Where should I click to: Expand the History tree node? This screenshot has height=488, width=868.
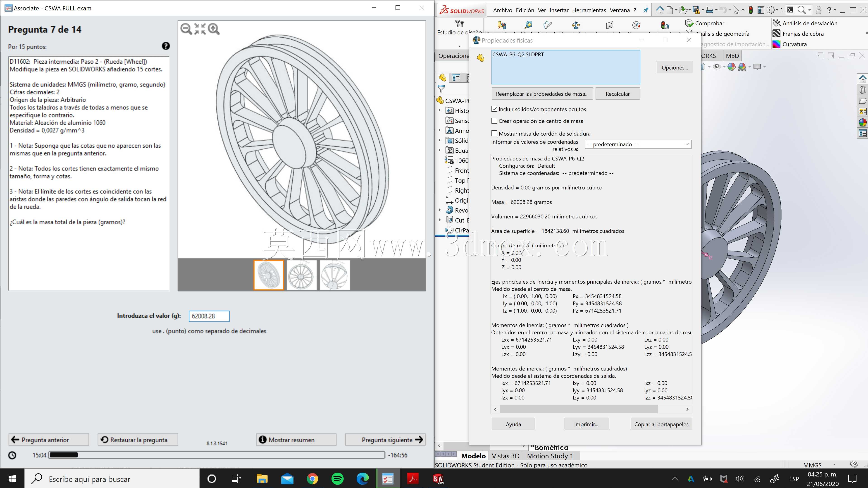point(439,110)
